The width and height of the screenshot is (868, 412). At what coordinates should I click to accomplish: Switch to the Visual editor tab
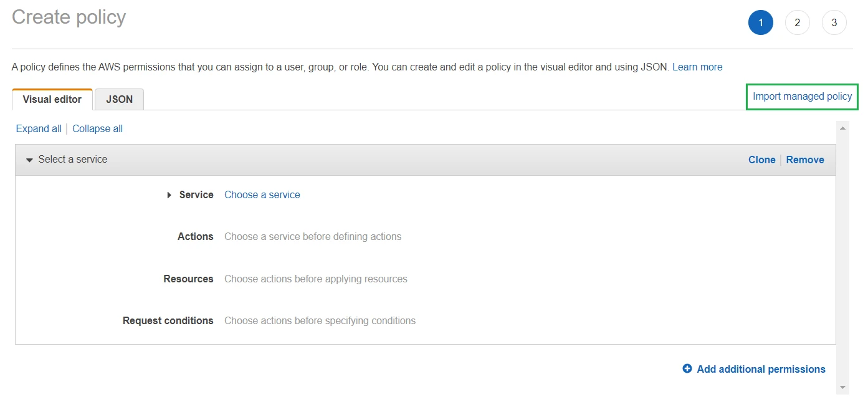coord(52,100)
